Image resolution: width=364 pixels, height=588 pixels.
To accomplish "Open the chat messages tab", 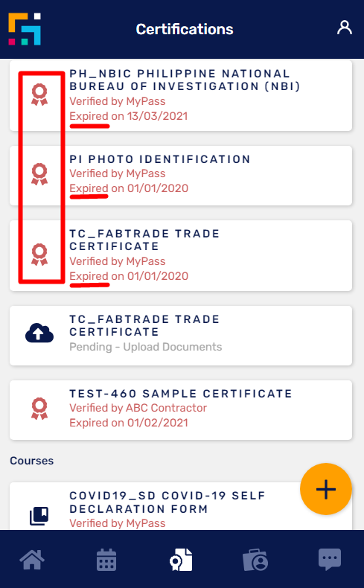I will point(330,560).
